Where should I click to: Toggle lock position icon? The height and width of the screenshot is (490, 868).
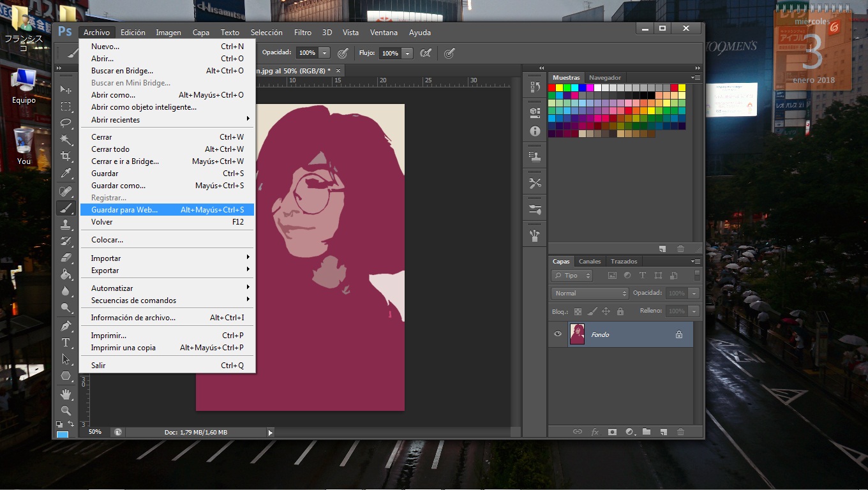coord(606,311)
